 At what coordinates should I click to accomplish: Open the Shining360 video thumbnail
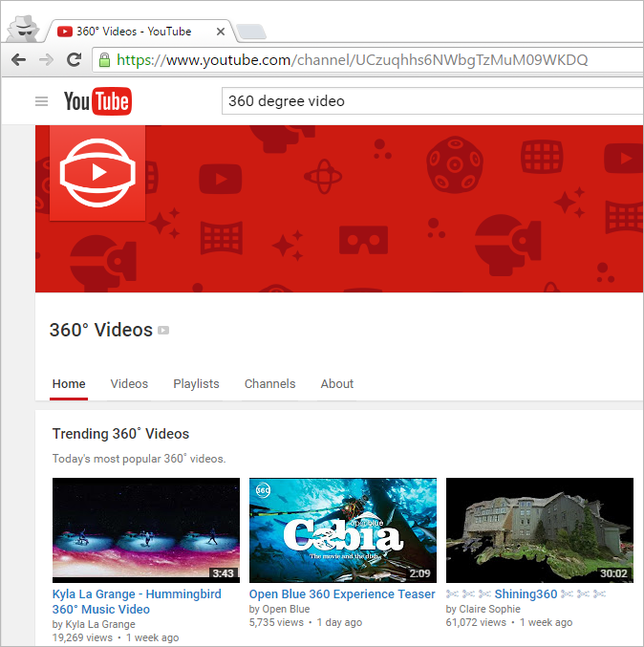[540, 530]
